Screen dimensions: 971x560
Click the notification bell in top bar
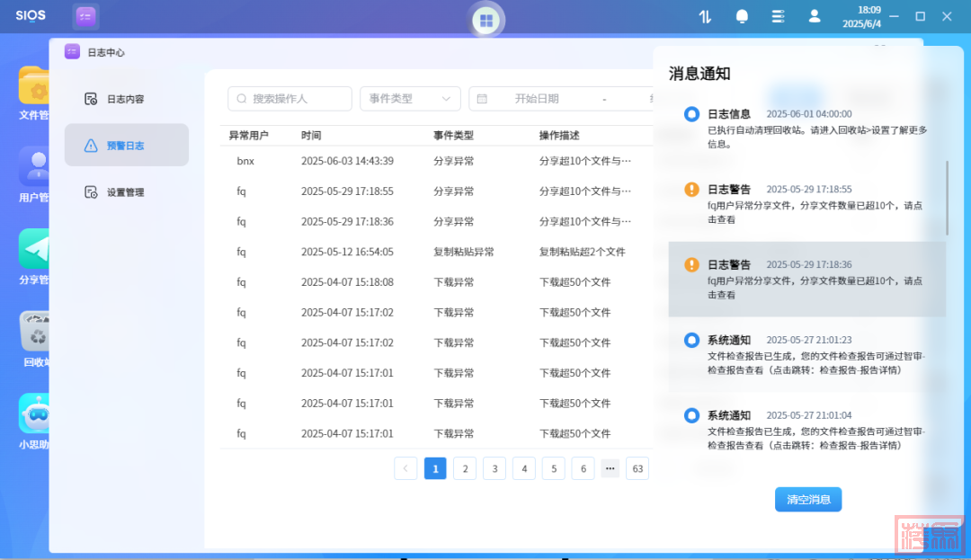pos(742,16)
